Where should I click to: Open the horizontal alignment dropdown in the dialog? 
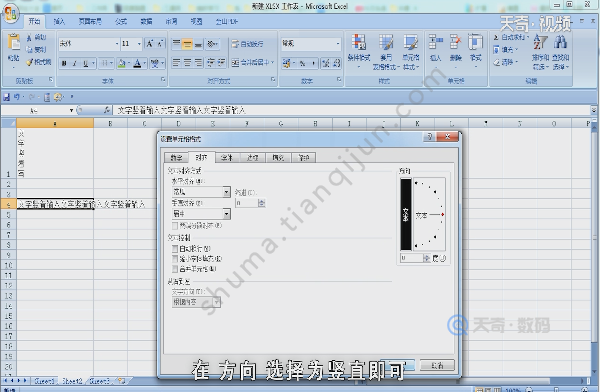[227, 191]
